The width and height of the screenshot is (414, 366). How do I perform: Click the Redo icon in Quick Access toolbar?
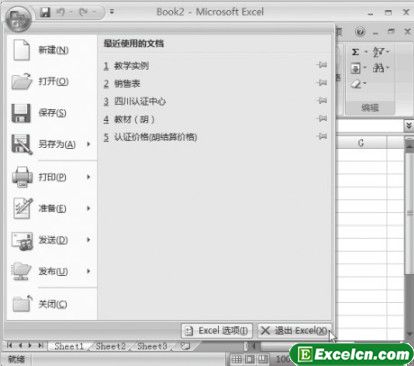pyautogui.click(x=83, y=12)
